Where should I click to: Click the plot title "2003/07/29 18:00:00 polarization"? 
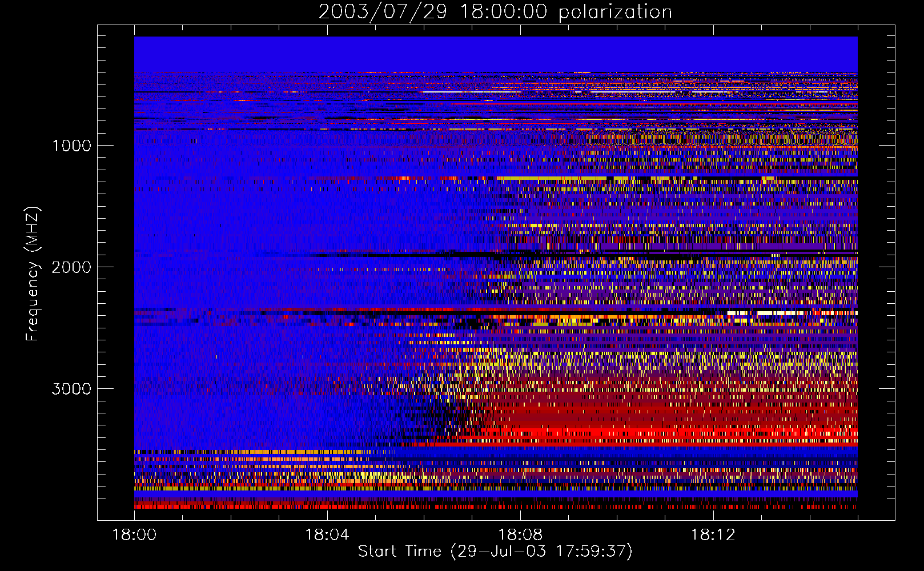[495, 12]
